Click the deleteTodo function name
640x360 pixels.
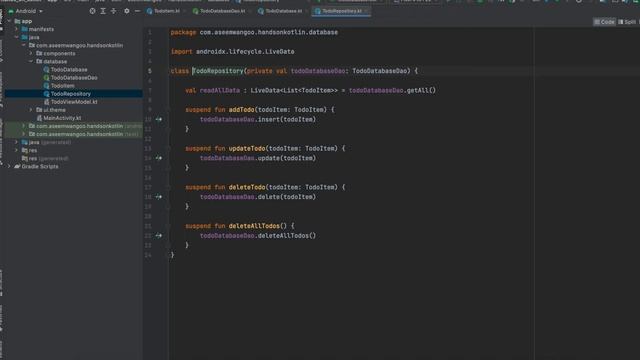[247, 187]
